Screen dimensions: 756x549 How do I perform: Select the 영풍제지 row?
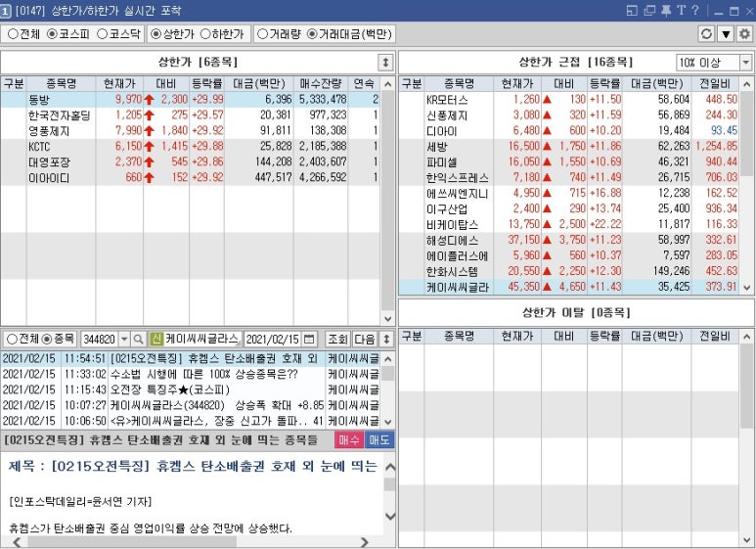(191, 131)
